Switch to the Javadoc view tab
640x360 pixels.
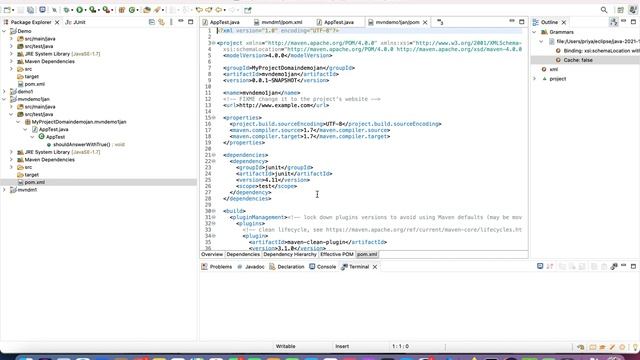[251, 267]
